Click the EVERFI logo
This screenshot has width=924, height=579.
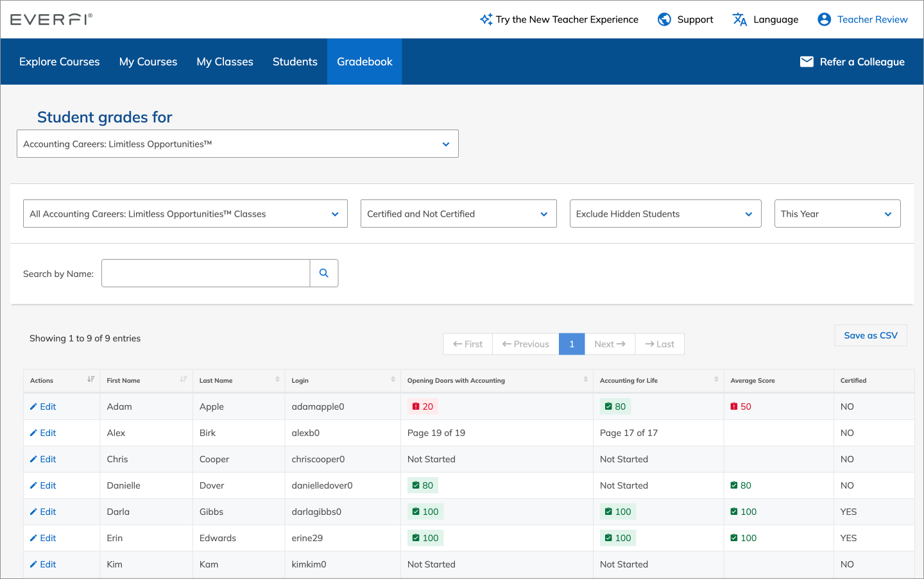51,19
